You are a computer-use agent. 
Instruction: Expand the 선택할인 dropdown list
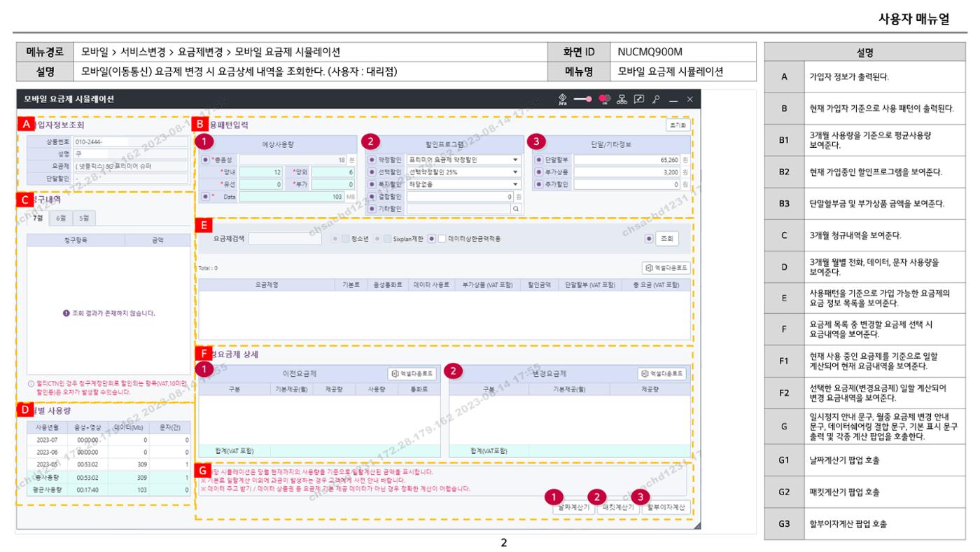pyautogui.click(x=464, y=172)
